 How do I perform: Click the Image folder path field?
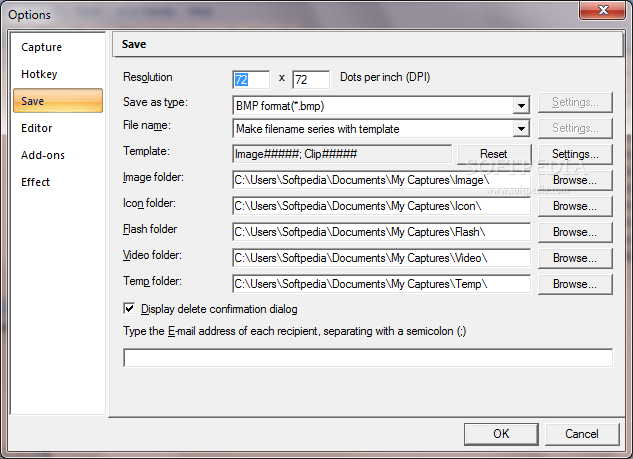pos(381,180)
